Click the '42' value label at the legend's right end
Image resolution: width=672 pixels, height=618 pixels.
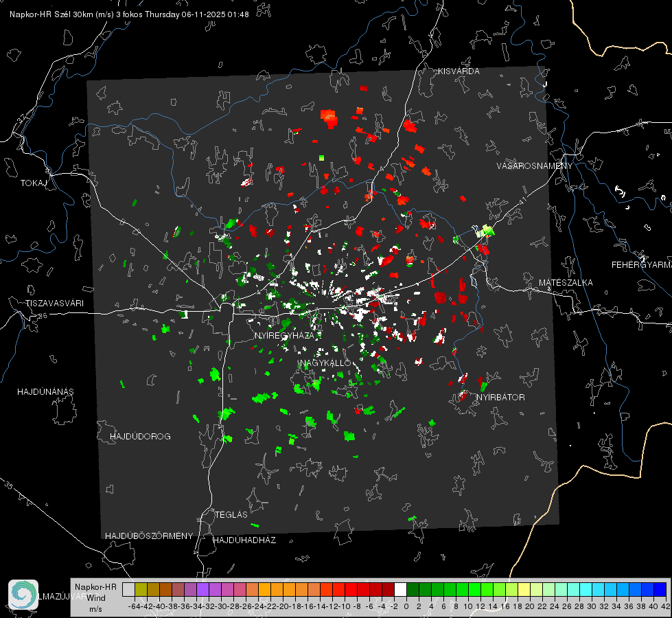pos(666,606)
